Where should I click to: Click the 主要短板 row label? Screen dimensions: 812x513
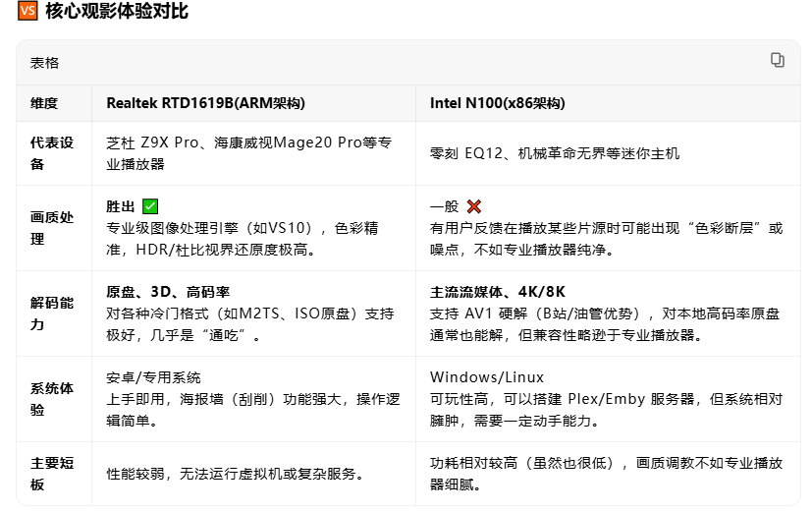click(x=52, y=474)
